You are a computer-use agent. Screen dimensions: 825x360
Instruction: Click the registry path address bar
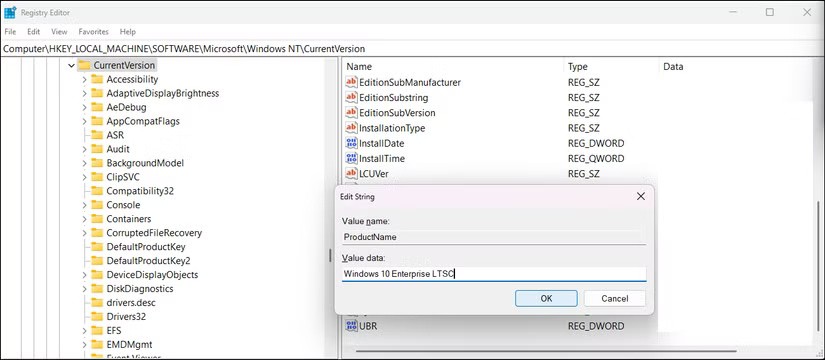[412, 48]
